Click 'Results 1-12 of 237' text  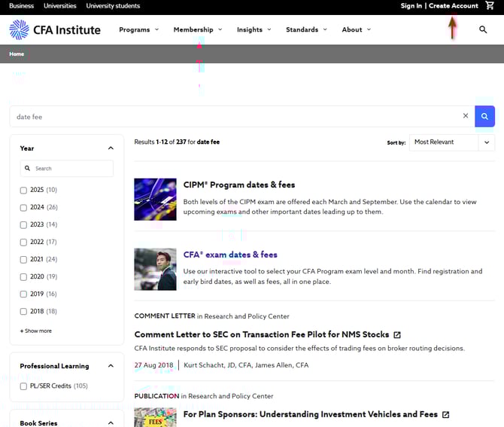(x=160, y=142)
